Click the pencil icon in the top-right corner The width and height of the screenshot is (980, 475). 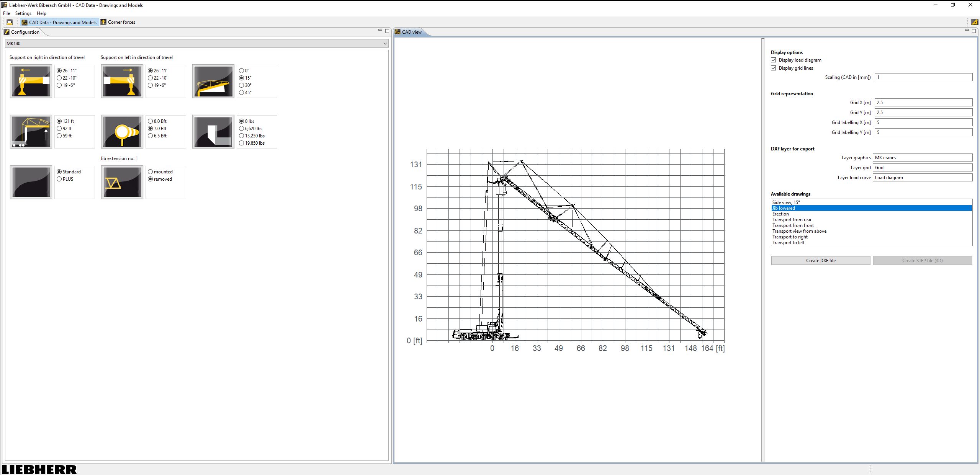coord(974,22)
